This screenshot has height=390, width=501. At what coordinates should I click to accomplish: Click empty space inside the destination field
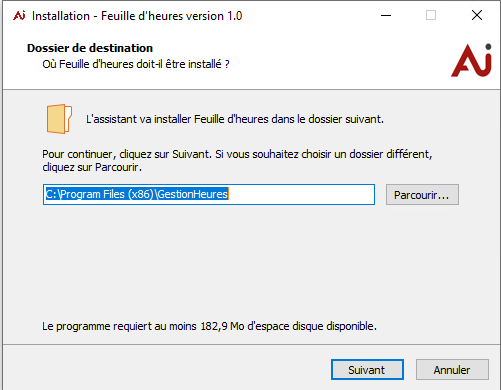301,194
